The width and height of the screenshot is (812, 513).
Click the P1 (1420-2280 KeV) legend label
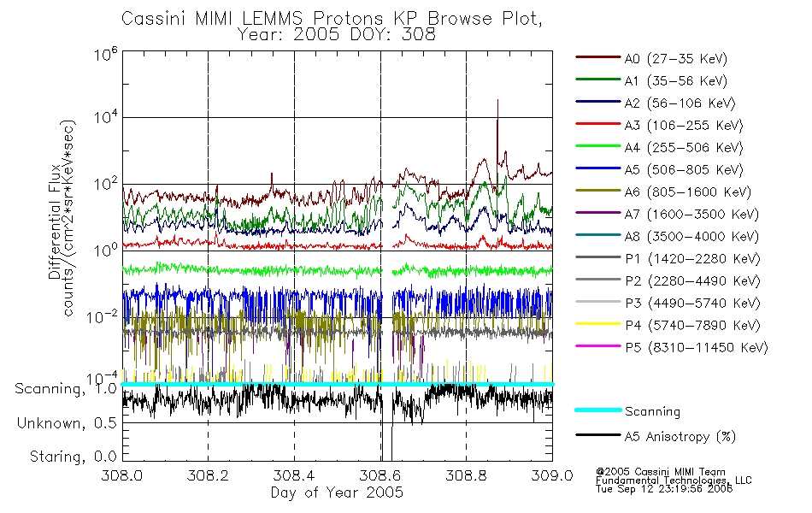point(692,259)
